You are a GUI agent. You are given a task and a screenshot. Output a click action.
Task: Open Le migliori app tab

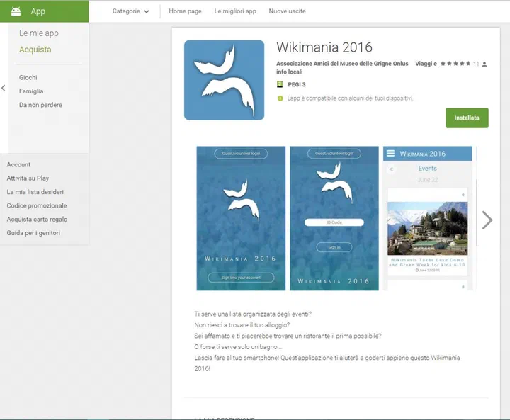[x=235, y=11]
